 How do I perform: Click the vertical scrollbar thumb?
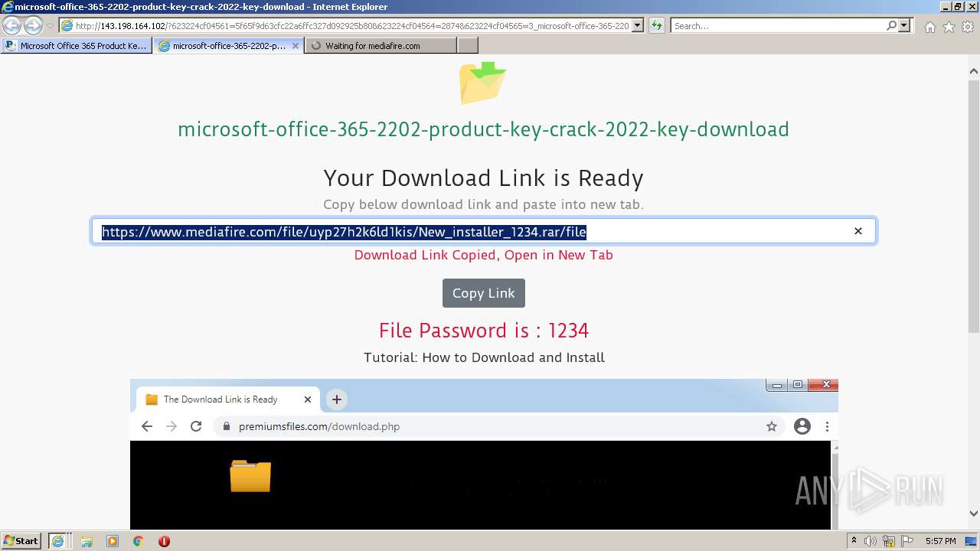974,206
